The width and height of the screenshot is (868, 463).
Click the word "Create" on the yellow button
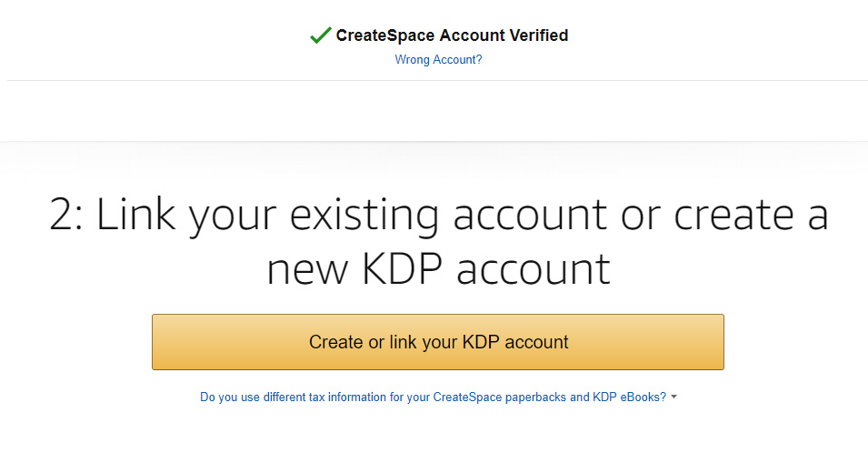coord(335,342)
